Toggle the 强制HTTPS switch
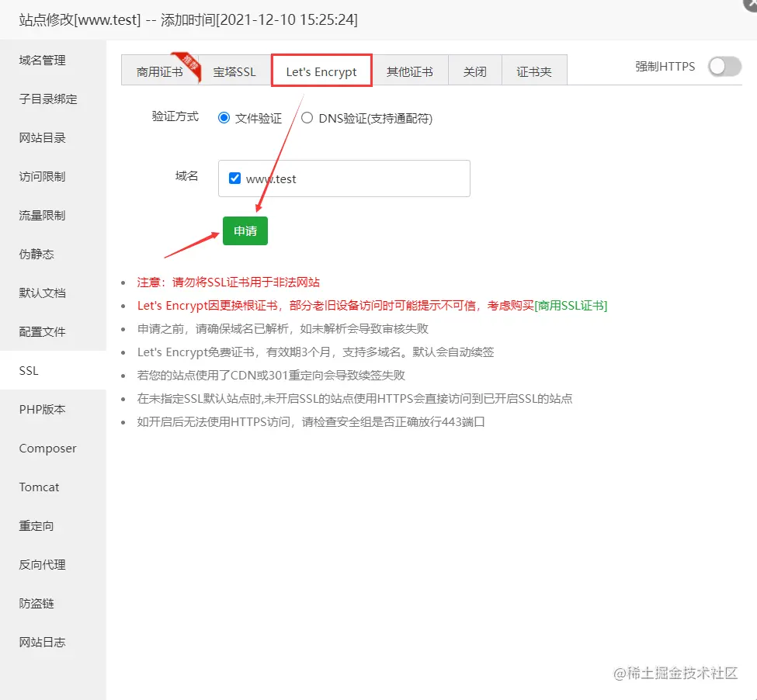The height and width of the screenshot is (700, 757). pyautogui.click(x=724, y=67)
